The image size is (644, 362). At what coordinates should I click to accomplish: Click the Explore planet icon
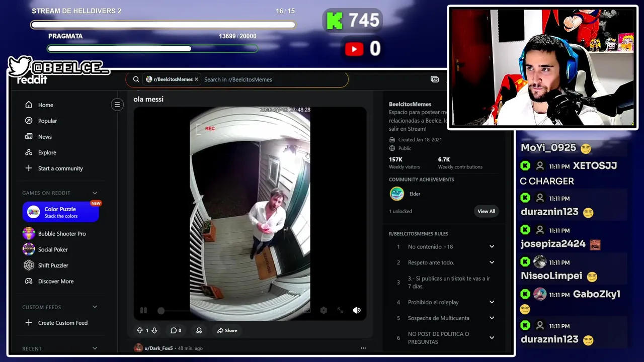(x=29, y=152)
